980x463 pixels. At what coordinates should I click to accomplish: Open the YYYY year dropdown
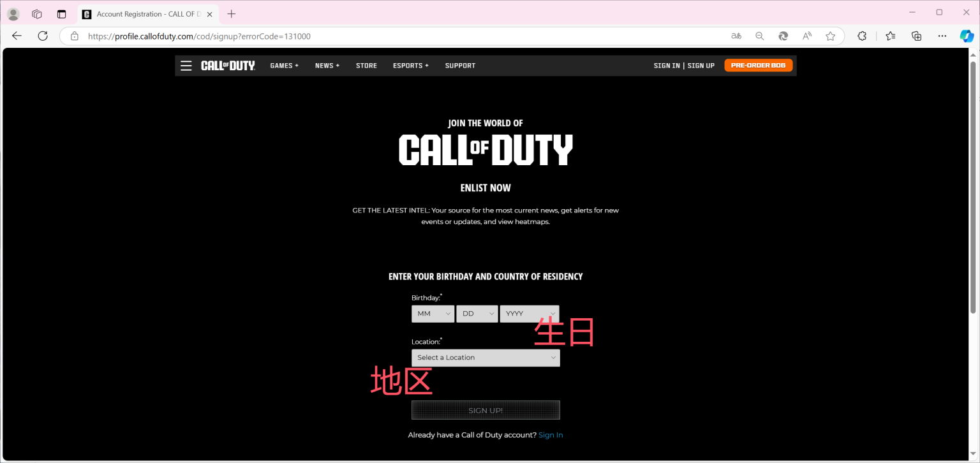[x=530, y=313]
